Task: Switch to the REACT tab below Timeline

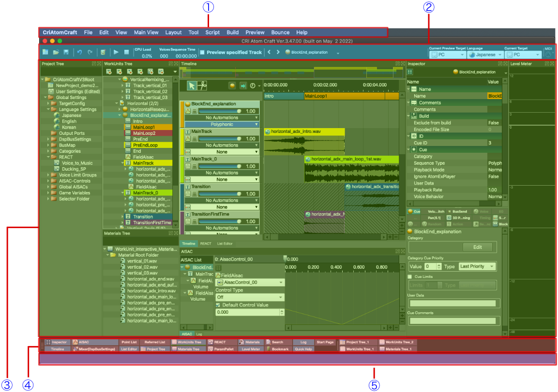Action: [206, 244]
